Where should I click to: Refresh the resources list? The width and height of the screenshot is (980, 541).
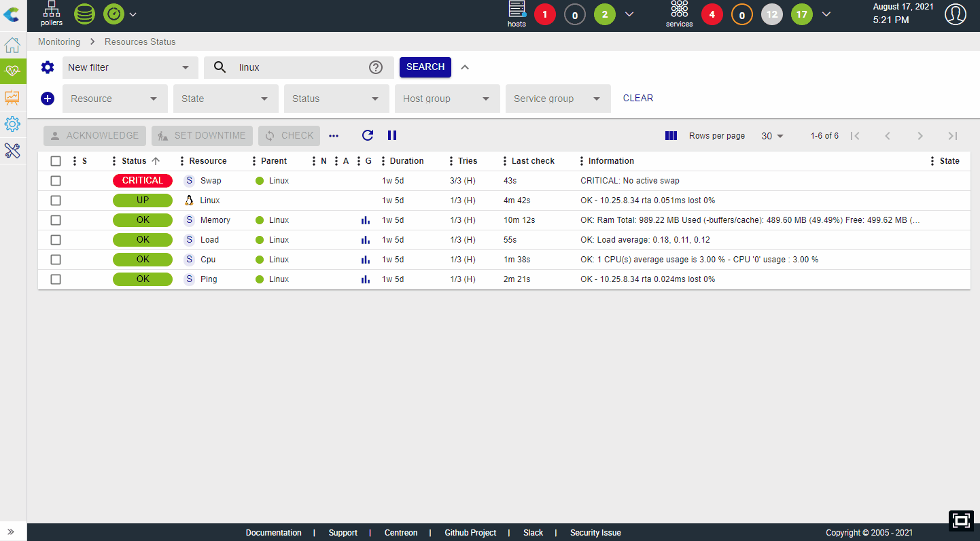368,135
